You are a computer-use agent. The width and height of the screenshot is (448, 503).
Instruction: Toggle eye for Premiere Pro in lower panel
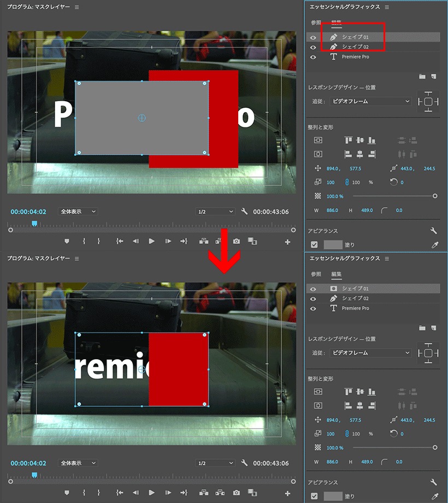(313, 308)
